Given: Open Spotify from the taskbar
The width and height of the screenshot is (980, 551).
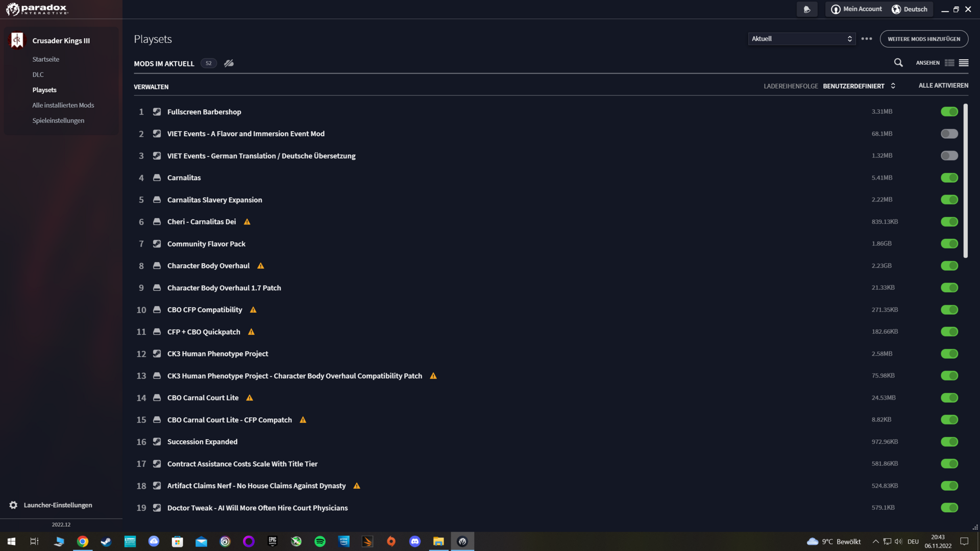Looking at the screenshot, I should point(320,541).
